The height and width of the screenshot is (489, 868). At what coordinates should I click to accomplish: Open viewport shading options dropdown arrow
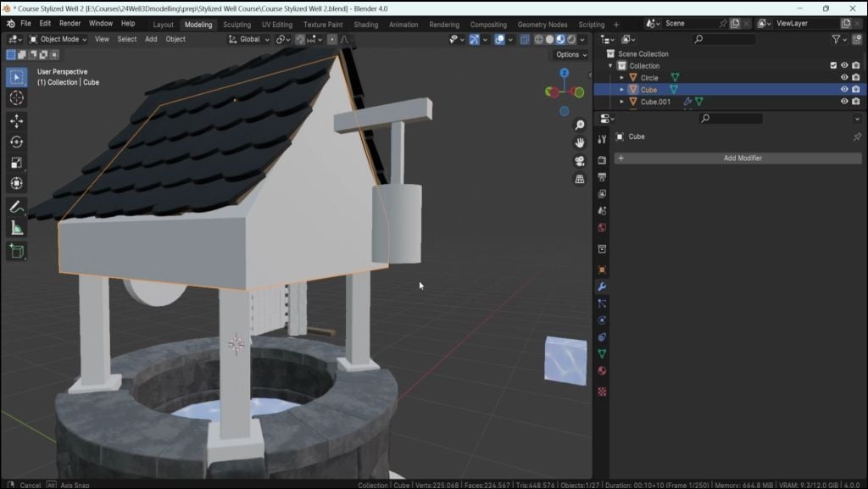(x=582, y=39)
